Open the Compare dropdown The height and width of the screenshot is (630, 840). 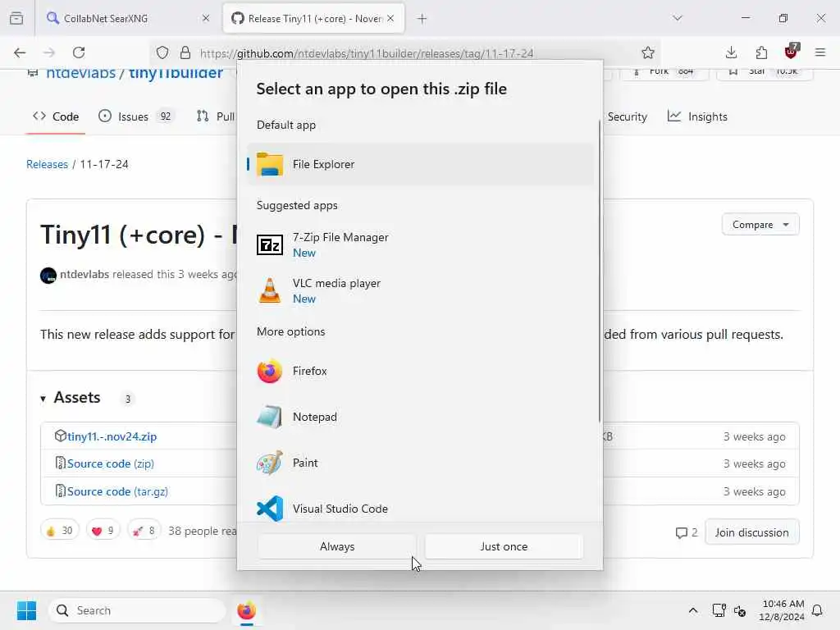tap(760, 225)
